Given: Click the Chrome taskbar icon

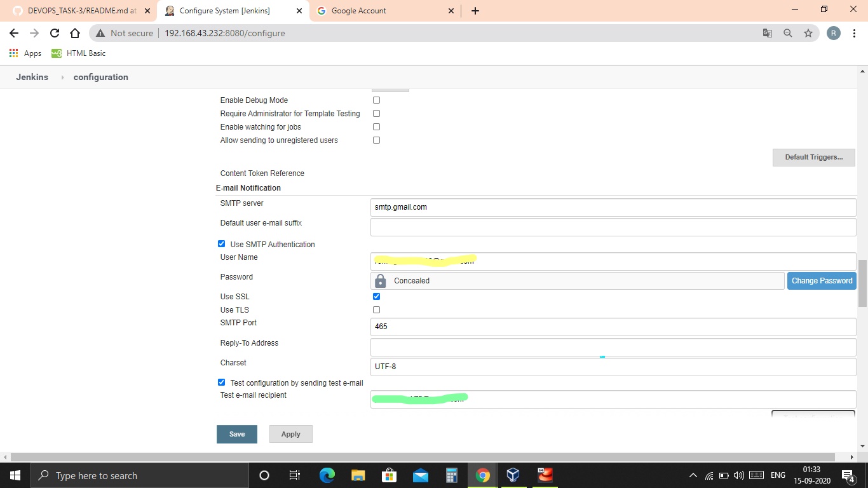Looking at the screenshot, I should click(482, 475).
